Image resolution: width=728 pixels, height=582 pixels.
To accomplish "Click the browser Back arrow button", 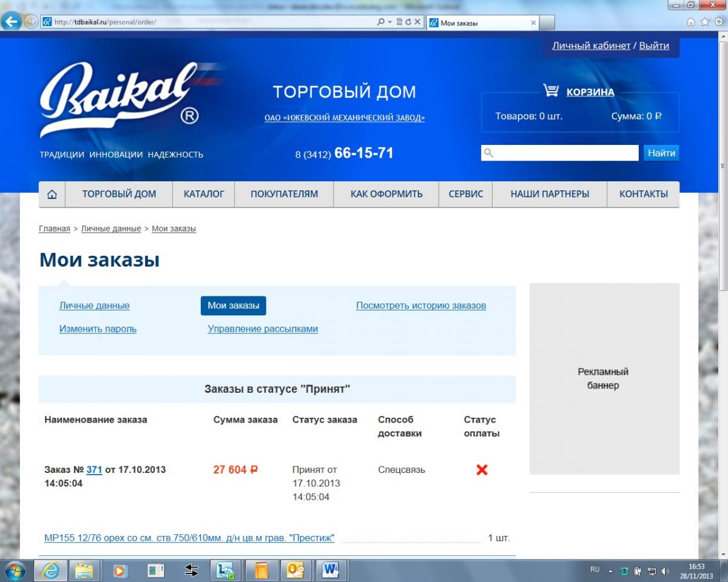I will click(11, 22).
